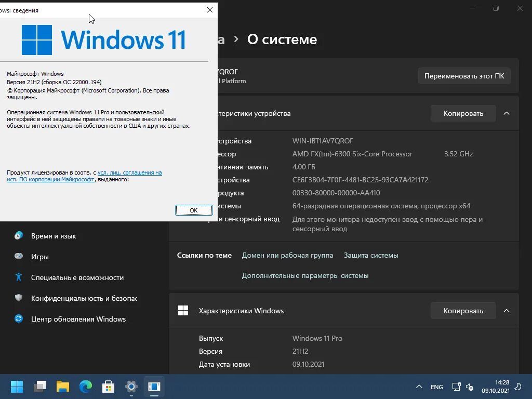The height and width of the screenshot is (399, 532).
Task: Click the Windows logo beside Характеристики Windows
Action: [x=183, y=311]
